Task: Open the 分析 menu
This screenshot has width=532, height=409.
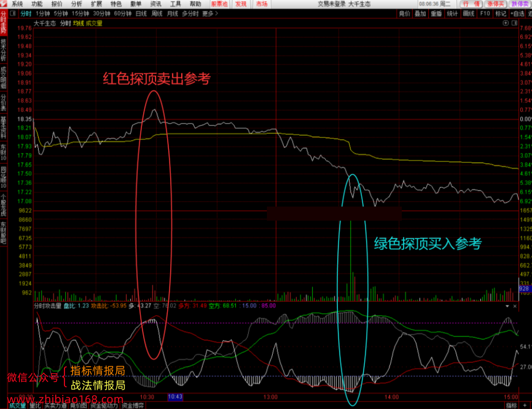Action: pos(76,4)
